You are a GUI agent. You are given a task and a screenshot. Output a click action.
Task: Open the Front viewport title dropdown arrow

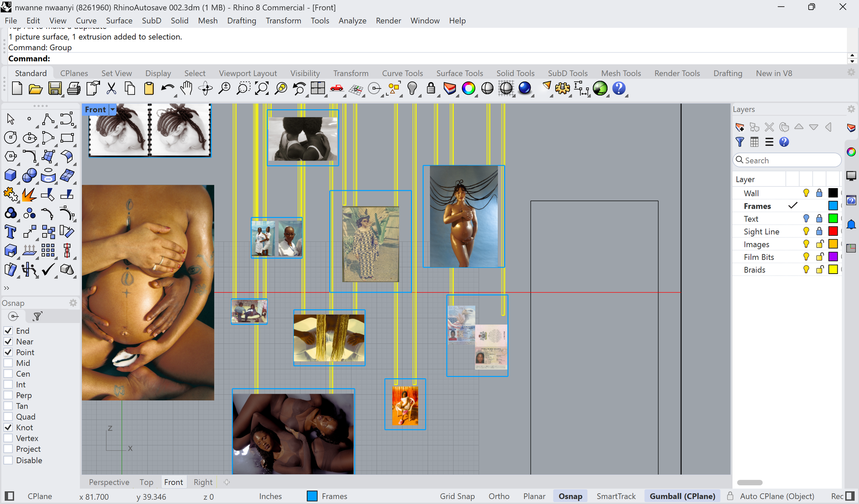coord(112,110)
